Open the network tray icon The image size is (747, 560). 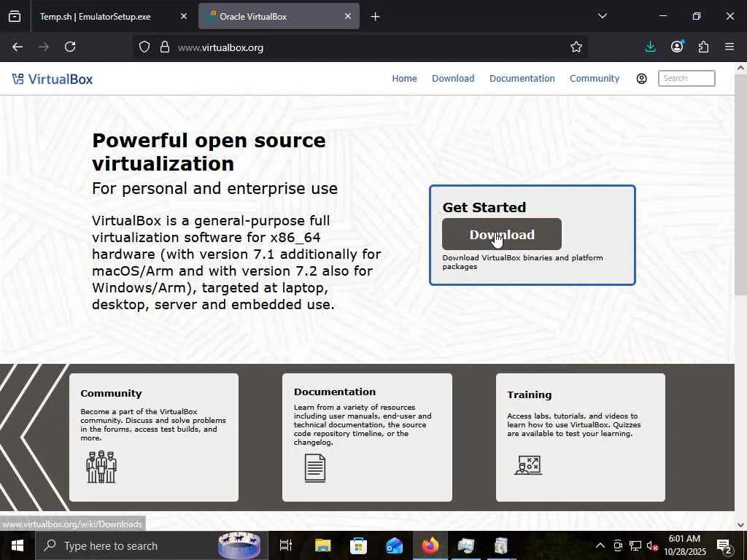pyautogui.click(x=635, y=545)
